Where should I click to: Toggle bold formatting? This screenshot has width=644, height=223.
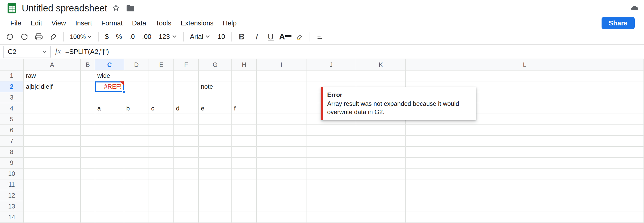(x=242, y=37)
